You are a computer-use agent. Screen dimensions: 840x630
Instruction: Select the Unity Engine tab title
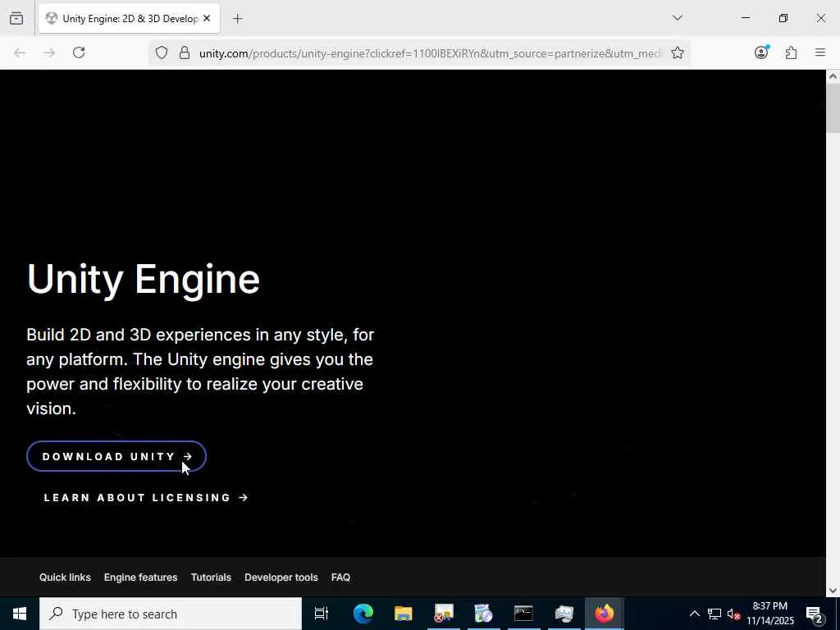(130, 19)
